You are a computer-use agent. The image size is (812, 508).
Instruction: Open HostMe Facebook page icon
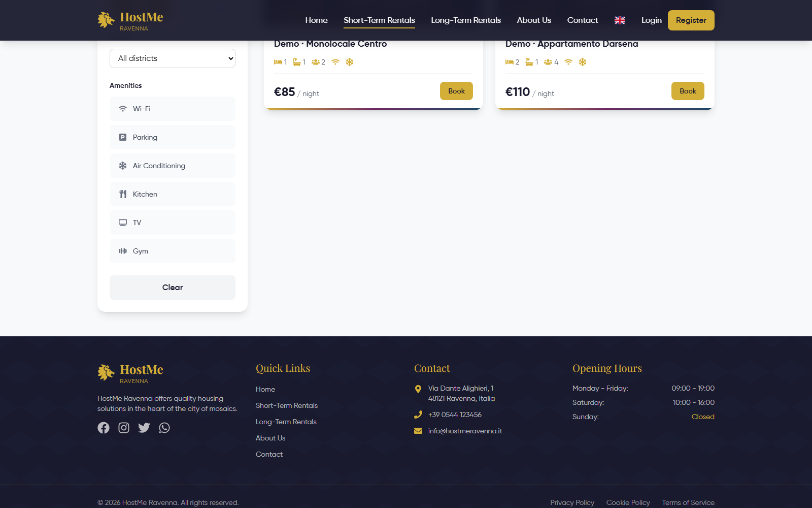(104, 428)
